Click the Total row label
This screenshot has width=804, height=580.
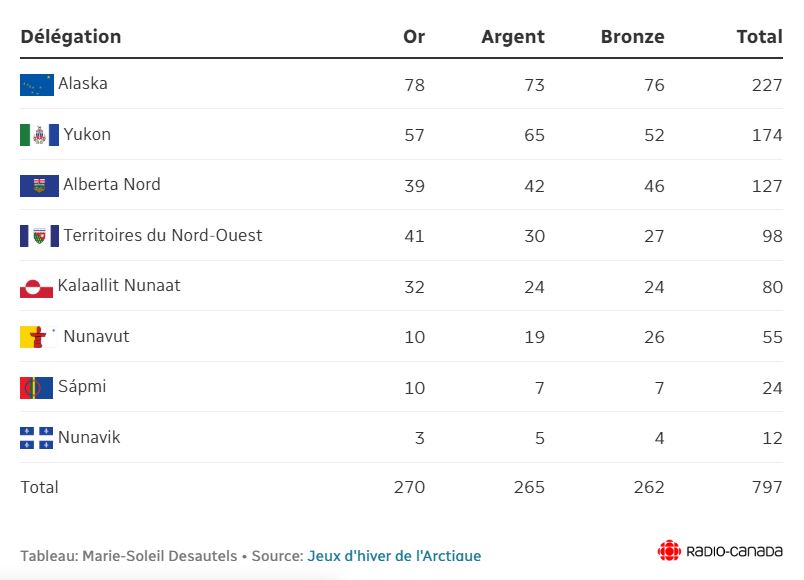pyautogui.click(x=40, y=488)
